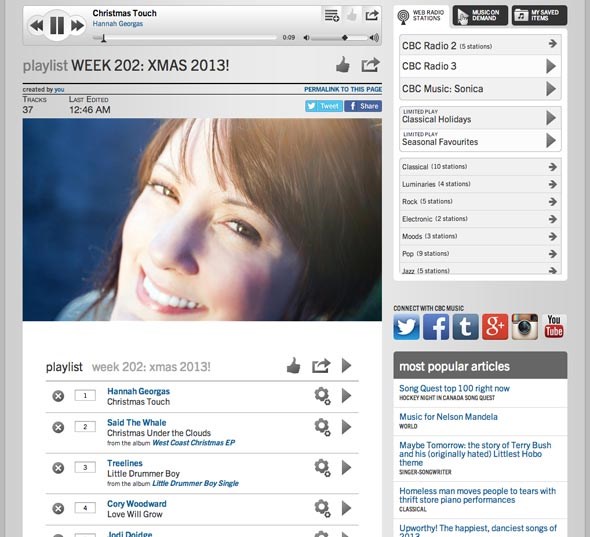This screenshot has width=590, height=537.
Task: Share playlist on Facebook
Action: 363,106
